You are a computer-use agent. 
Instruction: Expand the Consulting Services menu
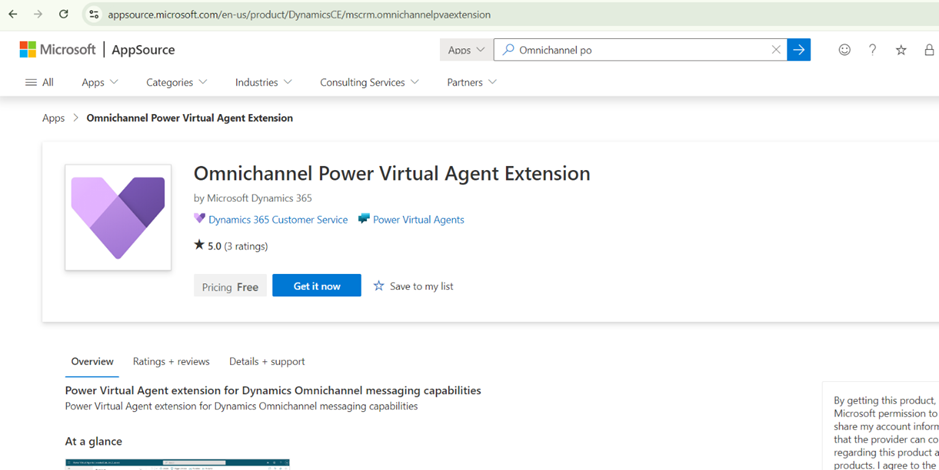(x=368, y=82)
